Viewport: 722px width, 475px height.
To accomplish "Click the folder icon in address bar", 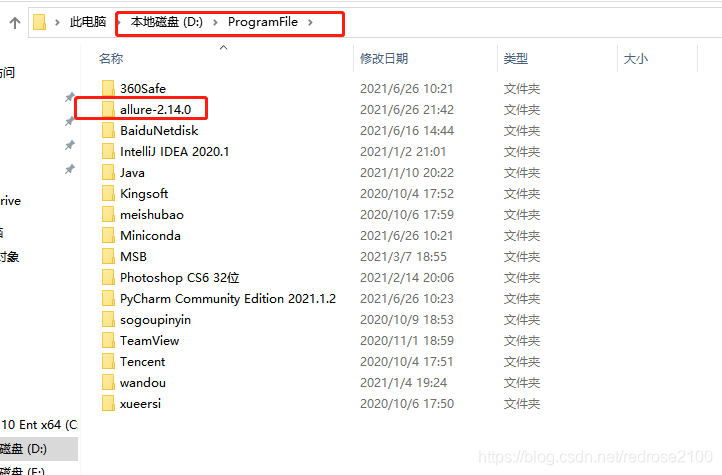I will (40, 22).
